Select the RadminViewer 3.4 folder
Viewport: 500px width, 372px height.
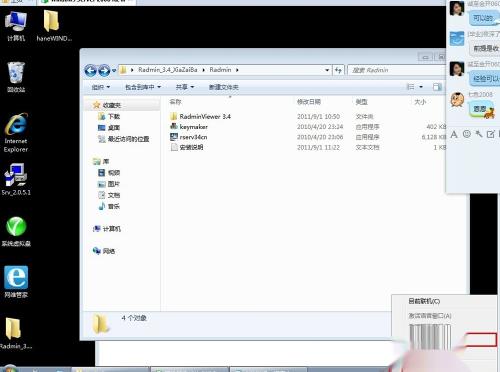pos(200,116)
